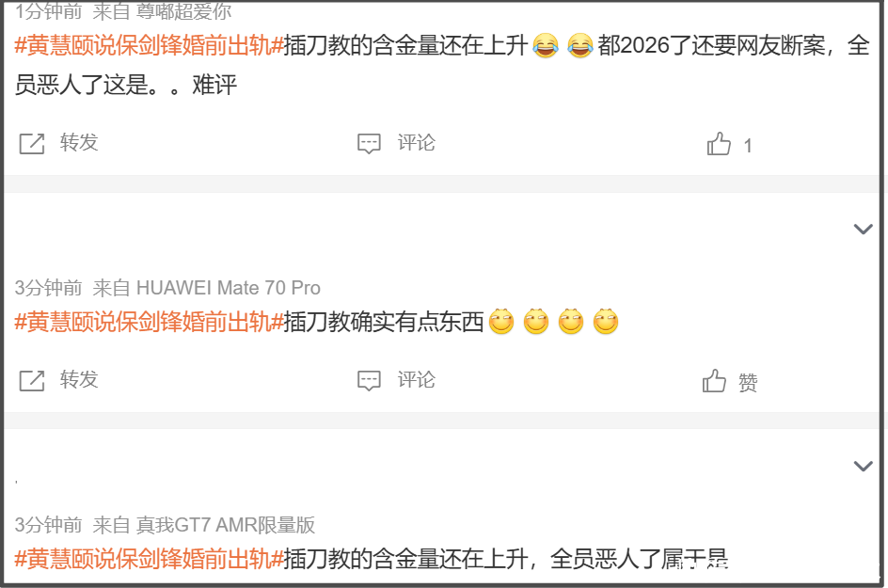Like the first post with the thumbs-up icon
888x588 pixels.
pos(719,143)
